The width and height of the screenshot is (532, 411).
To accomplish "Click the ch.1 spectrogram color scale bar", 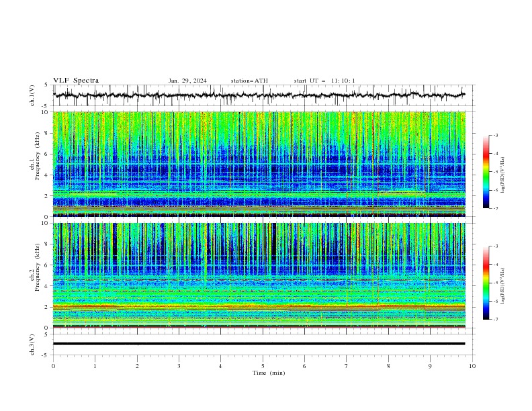I will click(x=486, y=172).
